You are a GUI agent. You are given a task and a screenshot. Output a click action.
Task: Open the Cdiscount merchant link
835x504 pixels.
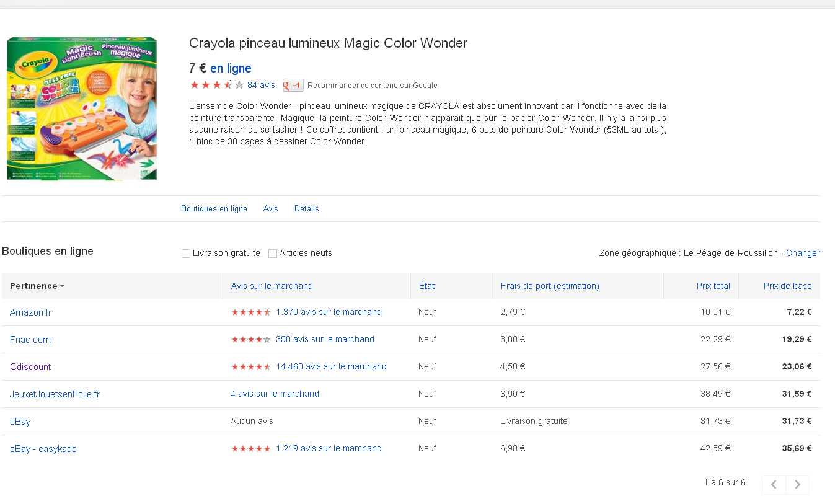click(30, 367)
